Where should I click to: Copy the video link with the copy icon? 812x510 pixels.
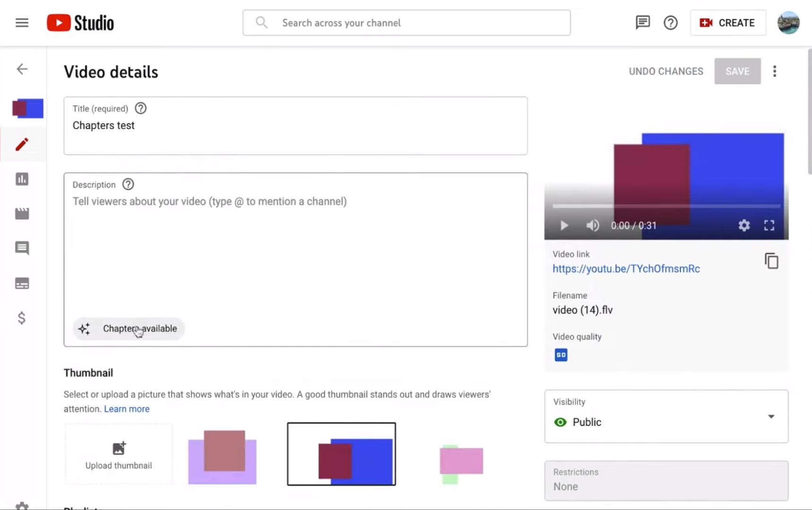coord(771,261)
